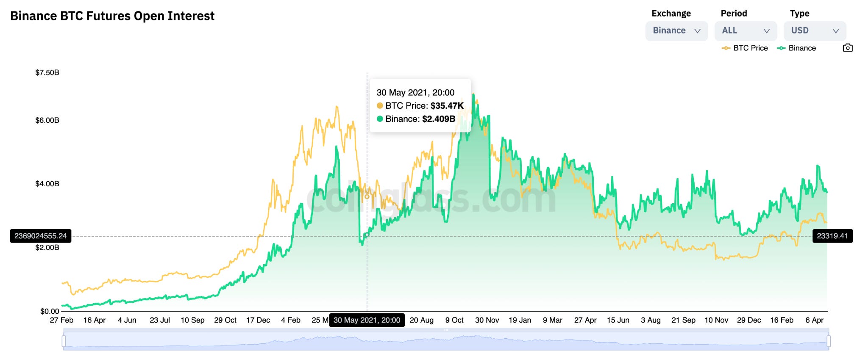This screenshot has height=362, width=868.
Task: Open the Type dropdown showing USD
Action: (x=815, y=31)
